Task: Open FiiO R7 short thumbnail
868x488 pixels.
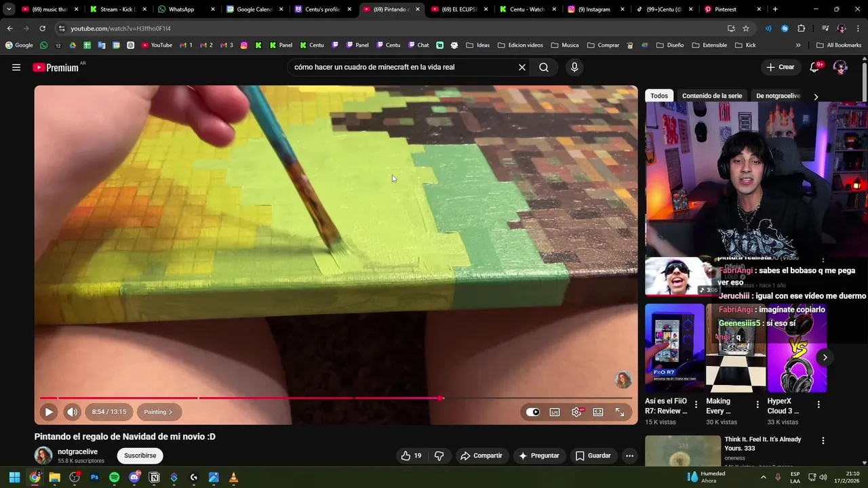Action: pyautogui.click(x=675, y=348)
